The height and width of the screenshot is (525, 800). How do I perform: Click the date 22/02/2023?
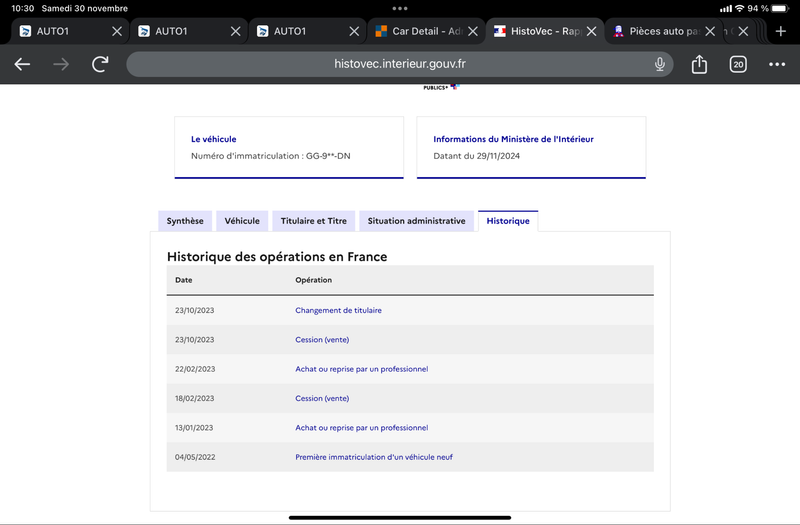tap(195, 369)
